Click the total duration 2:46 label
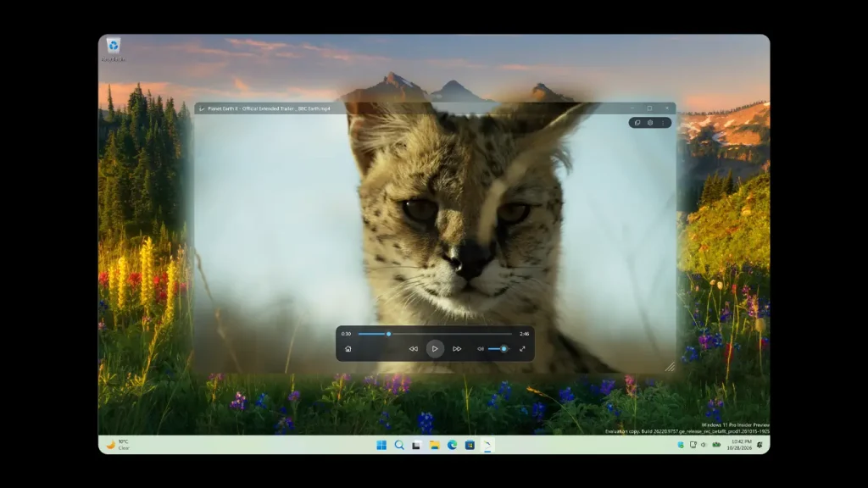Image resolution: width=868 pixels, height=488 pixels. [x=524, y=334]
